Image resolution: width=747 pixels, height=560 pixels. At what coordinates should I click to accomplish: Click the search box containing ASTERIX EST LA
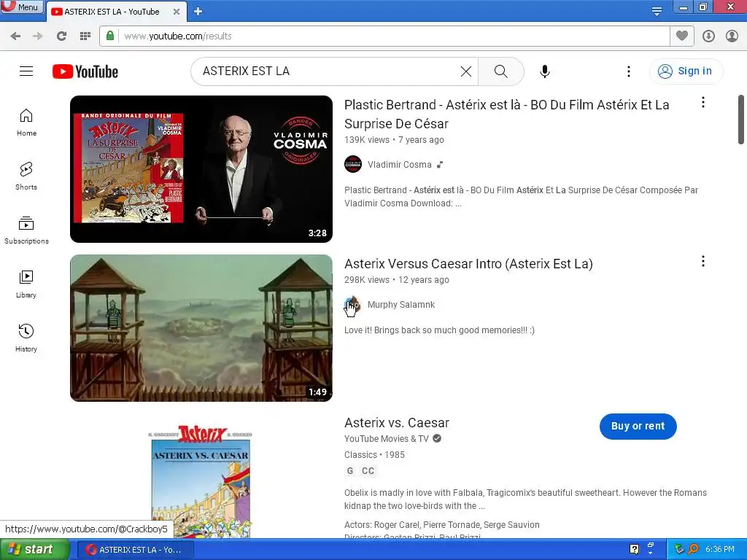[329, 71]
